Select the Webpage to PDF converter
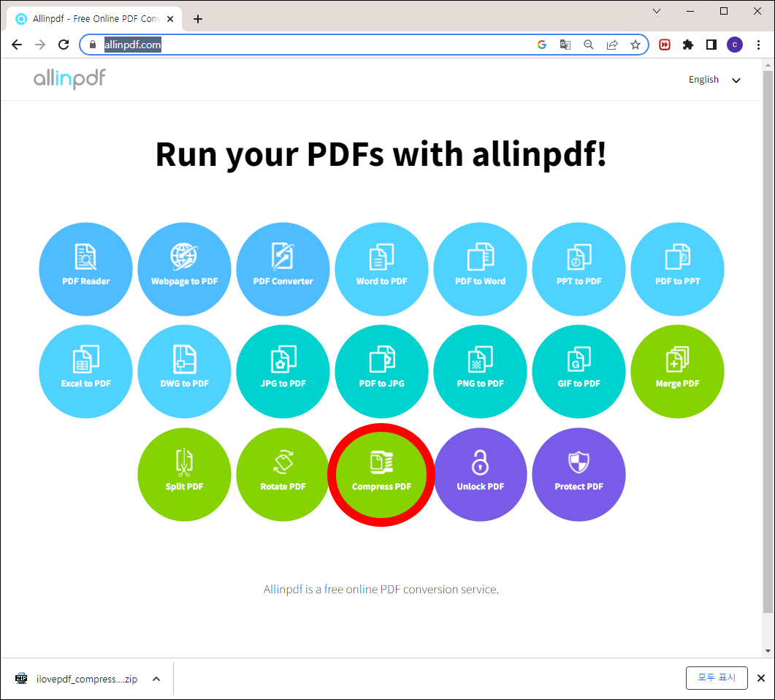 point(184,269)
